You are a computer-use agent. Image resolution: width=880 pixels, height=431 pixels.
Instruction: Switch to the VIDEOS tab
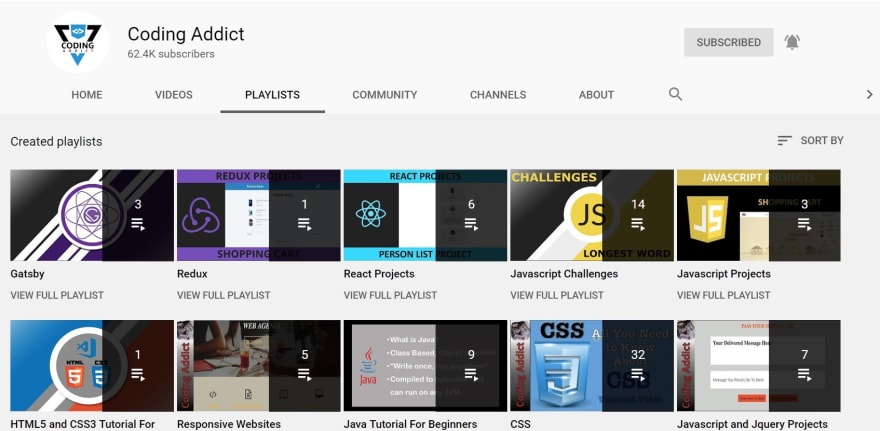174,95
